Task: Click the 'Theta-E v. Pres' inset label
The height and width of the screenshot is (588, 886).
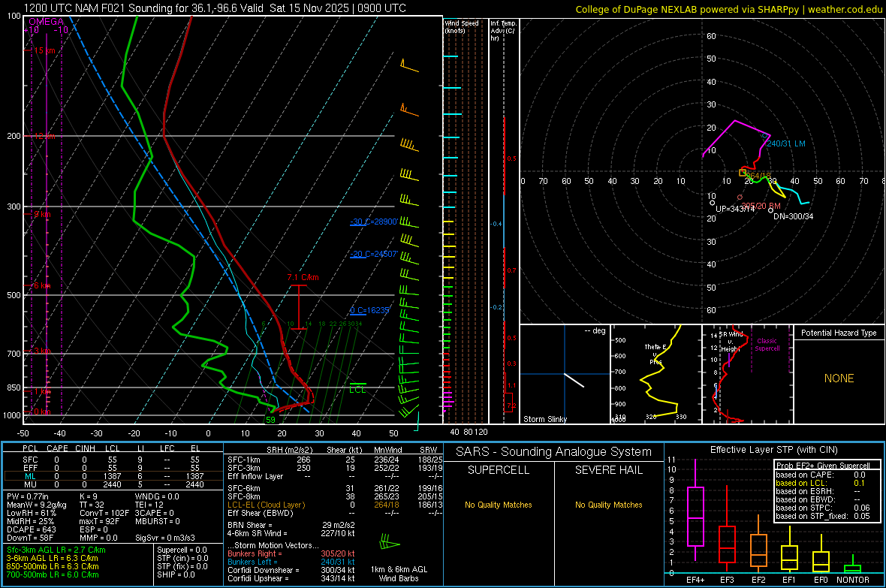Action: pos(655,354)
